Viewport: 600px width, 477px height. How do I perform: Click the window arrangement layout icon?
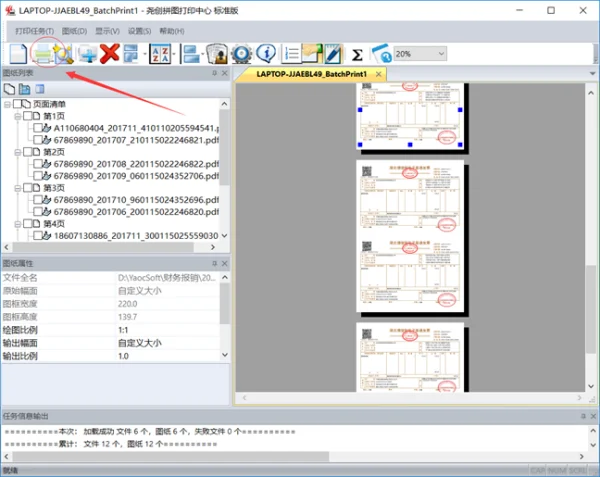[x=131, y=54]
